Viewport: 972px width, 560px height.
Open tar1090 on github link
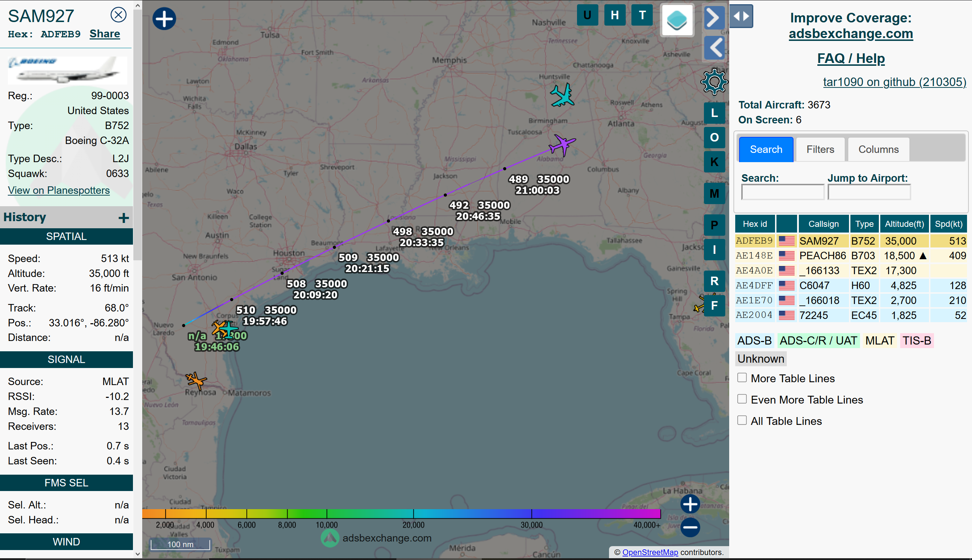894,82
